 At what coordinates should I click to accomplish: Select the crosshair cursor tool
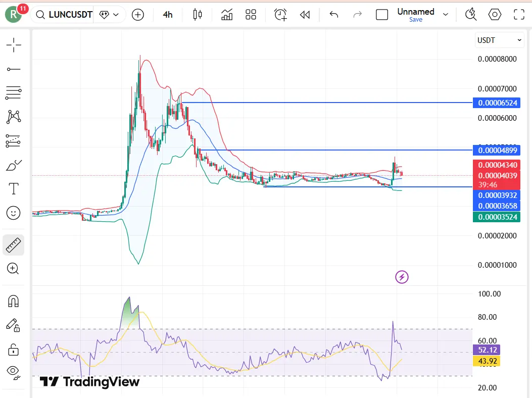(x=14, y=44)
